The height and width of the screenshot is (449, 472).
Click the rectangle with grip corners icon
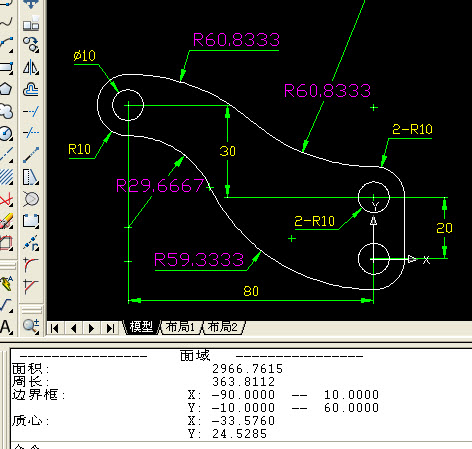point(31,221)
